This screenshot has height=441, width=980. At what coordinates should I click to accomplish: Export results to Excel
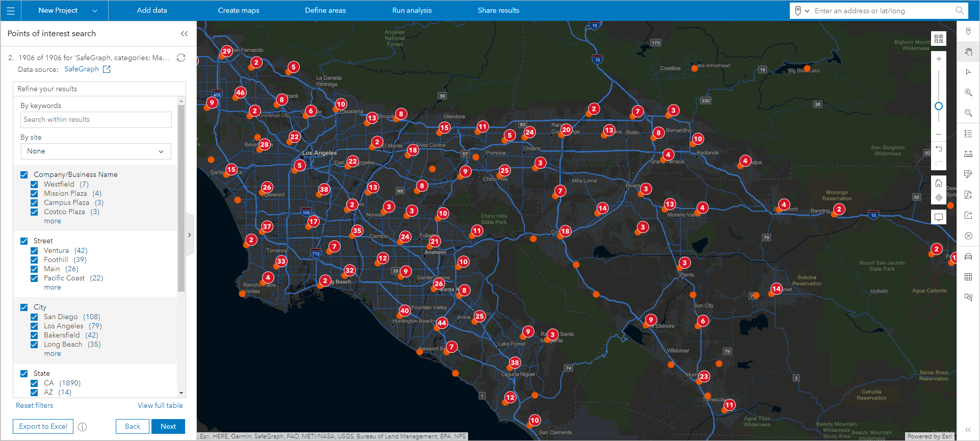coord(43,427)
